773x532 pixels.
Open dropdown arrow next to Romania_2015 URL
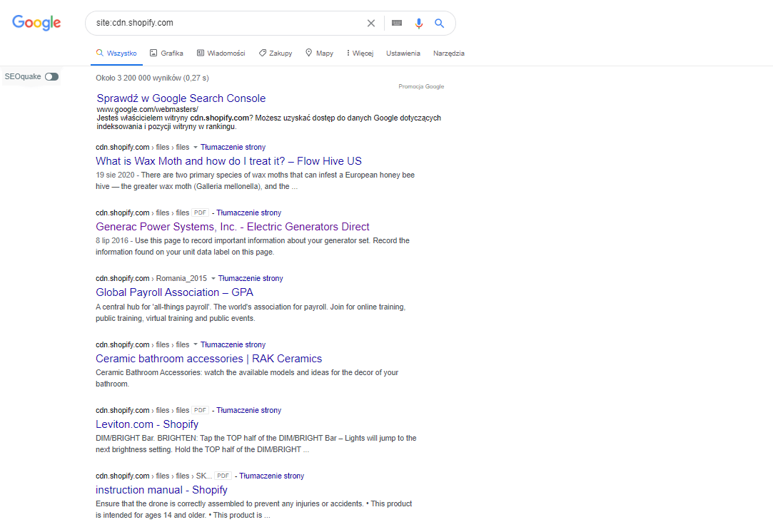[213, 278]
